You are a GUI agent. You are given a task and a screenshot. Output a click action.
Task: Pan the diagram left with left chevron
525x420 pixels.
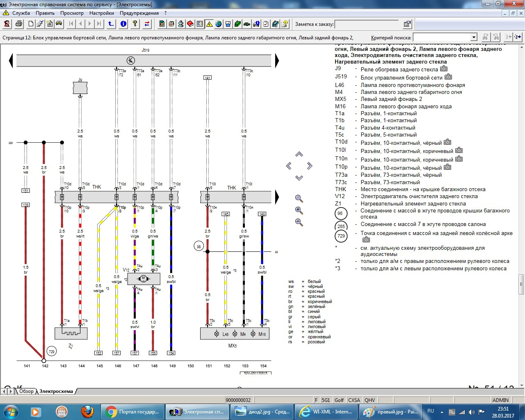coord(289,166)
